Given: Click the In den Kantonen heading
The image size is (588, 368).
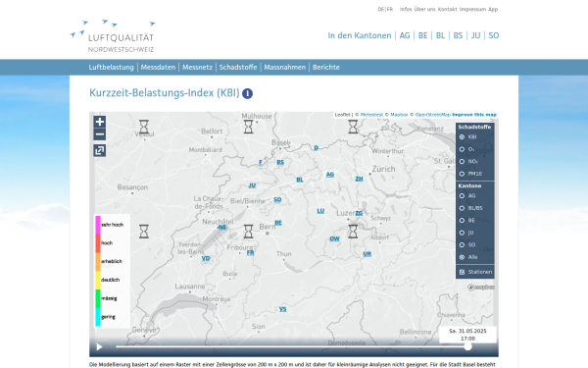Looking at the screenshot, I should coord(360,35).
